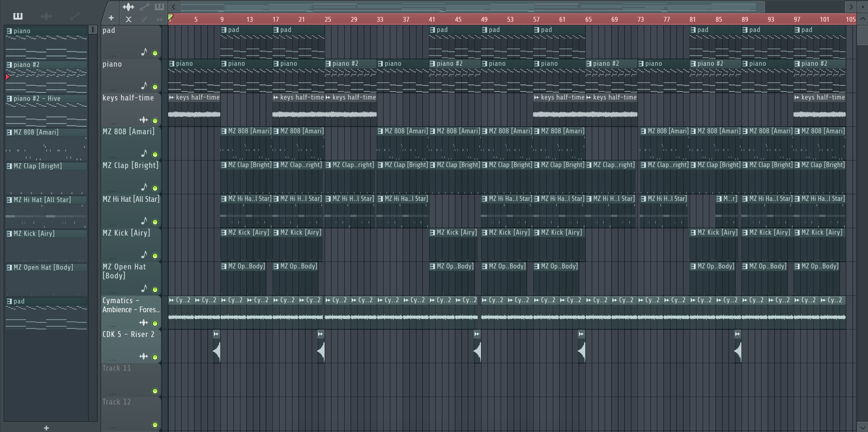Click note icon on piano track header
Viewport: 868px width, 432px height.
pos(144,86)
